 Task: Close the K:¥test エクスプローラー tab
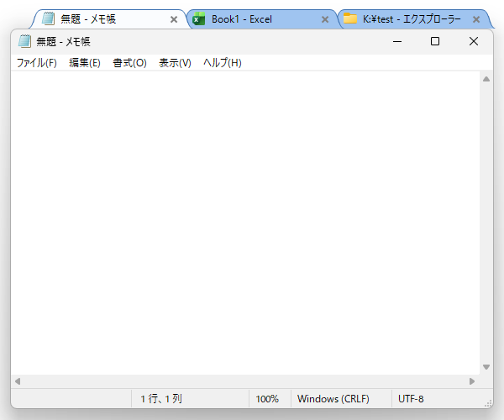[x=476, y=19]
